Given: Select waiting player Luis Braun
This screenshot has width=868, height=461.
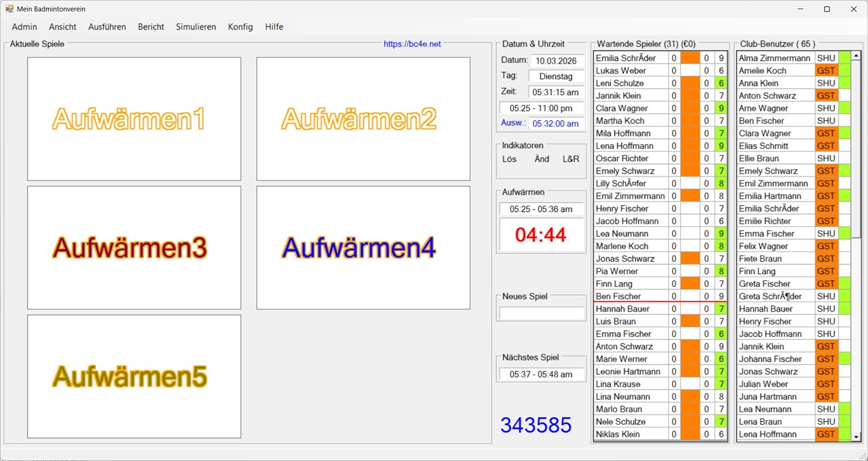Looking at the screenshot, I should [x=631, y=321].
